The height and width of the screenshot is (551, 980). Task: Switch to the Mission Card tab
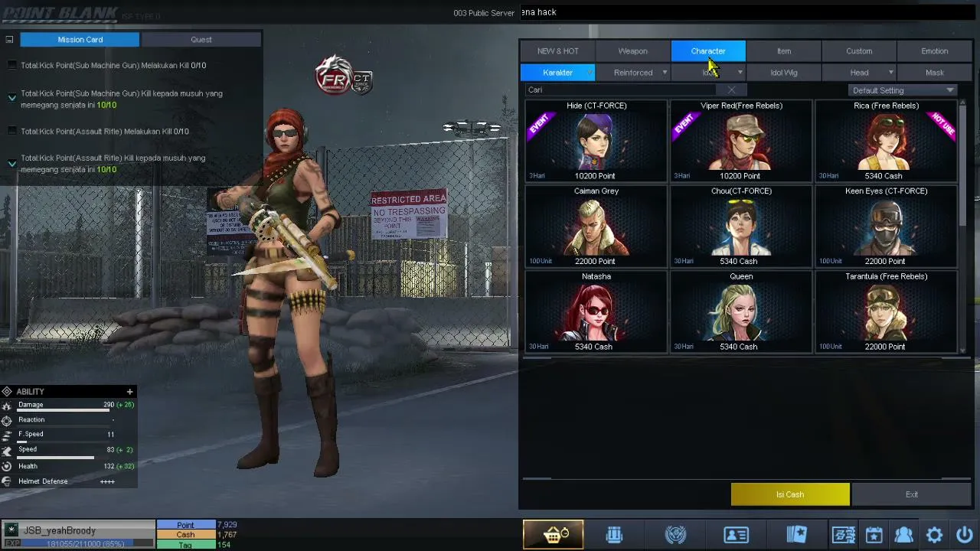tap(80, 39)
